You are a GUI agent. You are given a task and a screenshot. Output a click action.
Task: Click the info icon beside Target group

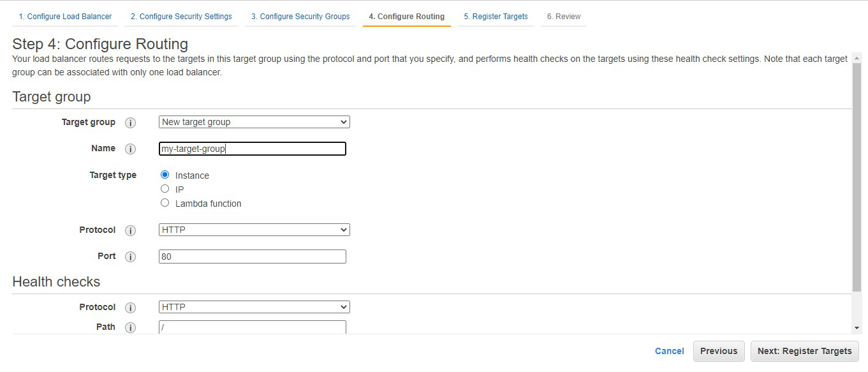[130, 123]
